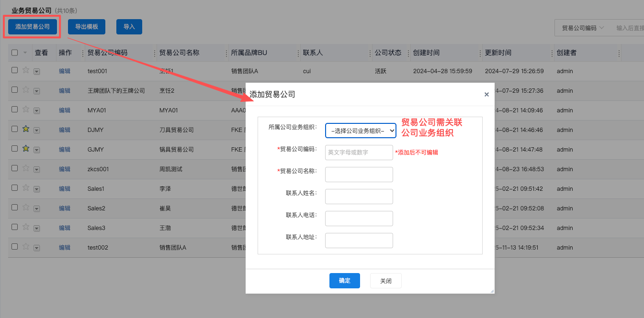644x318 pixels.
Task: Expand the row menu arrow for test002
Action: [x=37, y=248]
